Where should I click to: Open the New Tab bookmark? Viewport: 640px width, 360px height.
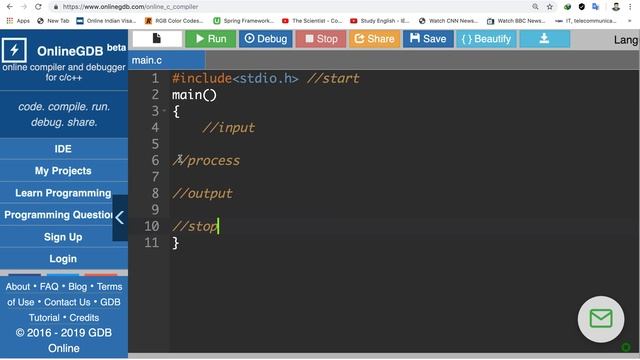point(53,21)
